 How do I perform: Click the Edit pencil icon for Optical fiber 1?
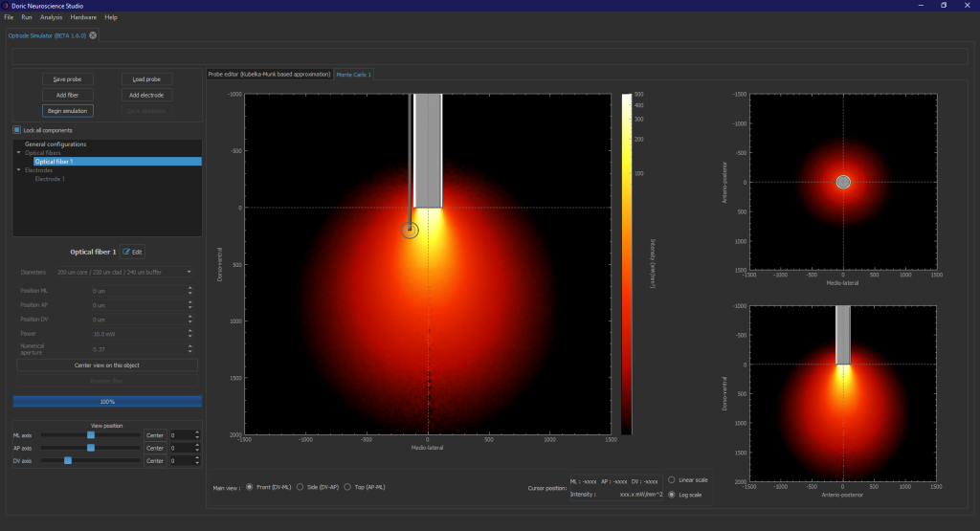click(126, 252)
